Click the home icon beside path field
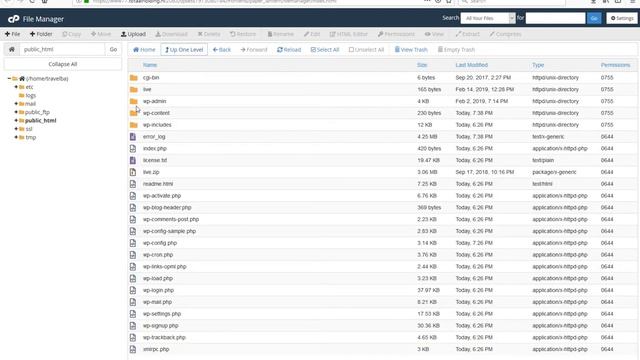The height and width of the screenshot is (360, 640). pyautogui.click(x=12, y=49)
